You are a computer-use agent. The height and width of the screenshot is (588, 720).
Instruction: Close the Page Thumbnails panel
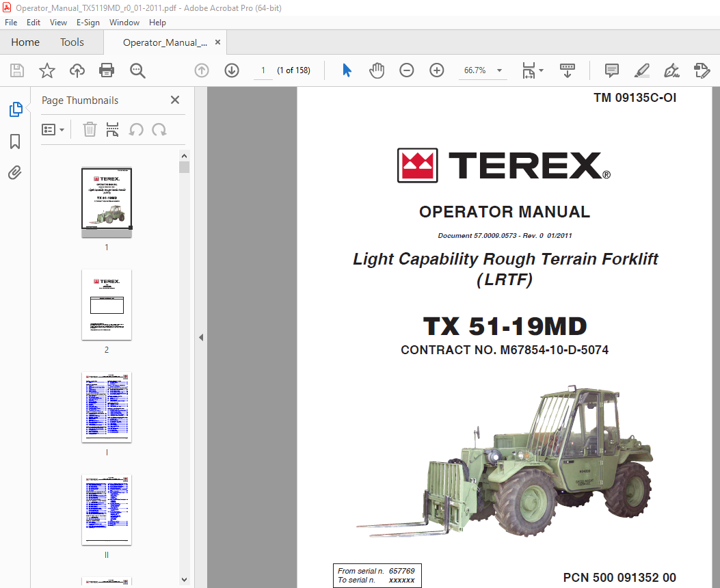coord(175,100)
